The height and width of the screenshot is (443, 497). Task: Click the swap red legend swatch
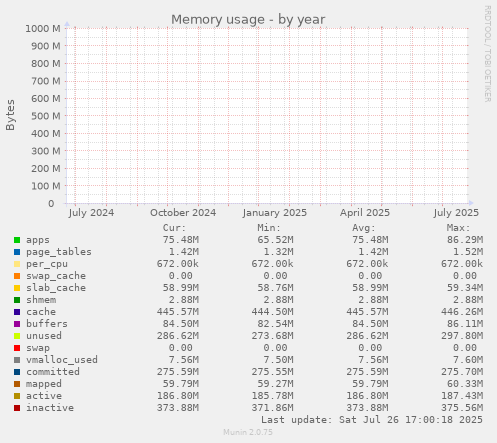[17, 348]
